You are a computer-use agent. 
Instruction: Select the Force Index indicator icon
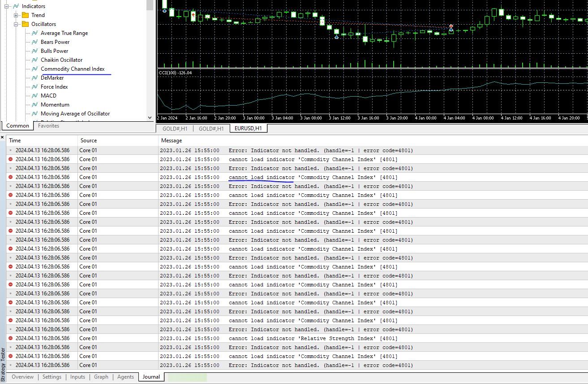click(x=34, y=87)
